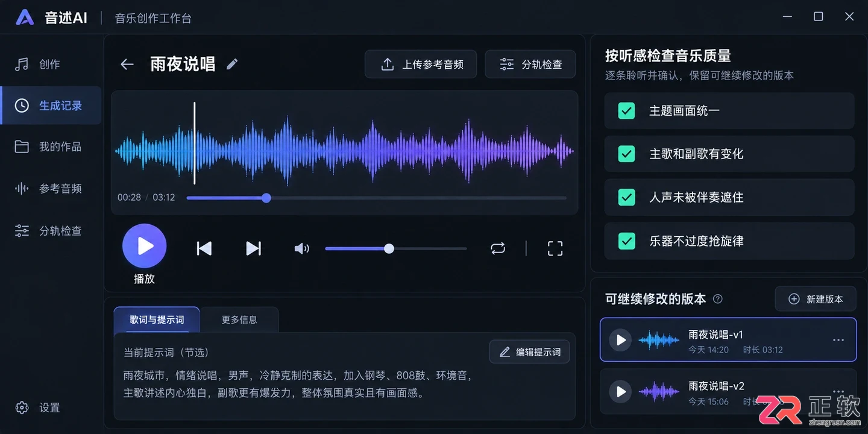
Task: Switch to the 歌词与提示词 tab
Action: pos(157,319)
